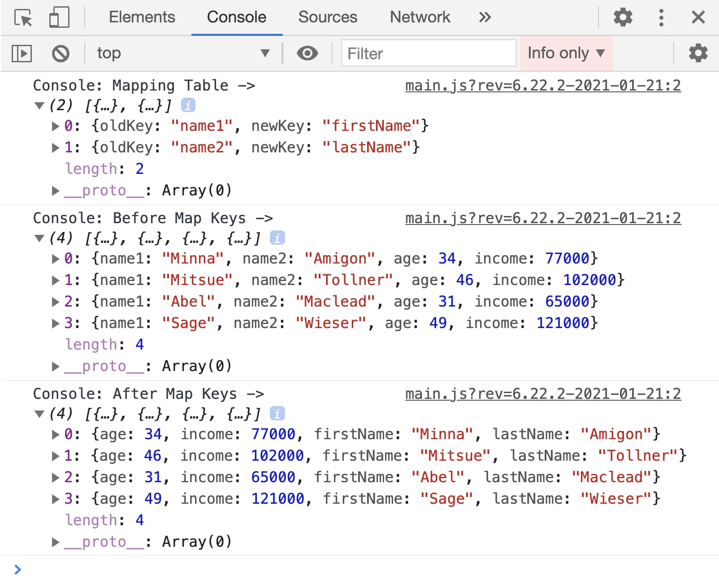The height and width of the screenshot is (588, 719).
Task: Collapse the Mapping Table (2) array
Action: [x=39, y=106]
